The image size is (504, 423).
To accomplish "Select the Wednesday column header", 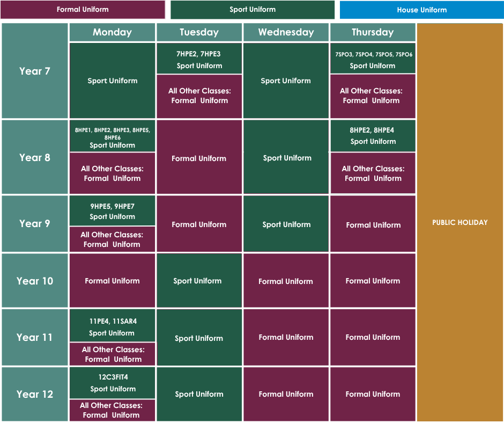I will [x=286, y=32].
